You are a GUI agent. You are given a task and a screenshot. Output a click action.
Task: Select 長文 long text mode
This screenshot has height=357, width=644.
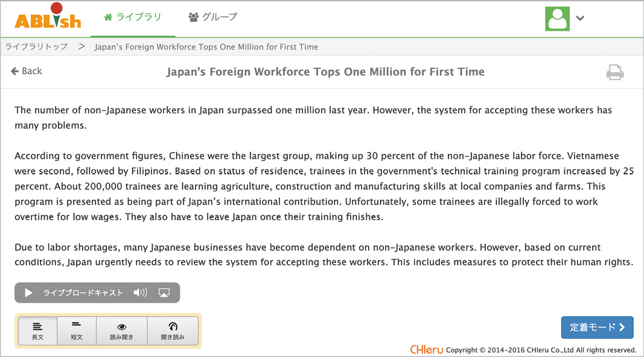[x=37, y=331]
